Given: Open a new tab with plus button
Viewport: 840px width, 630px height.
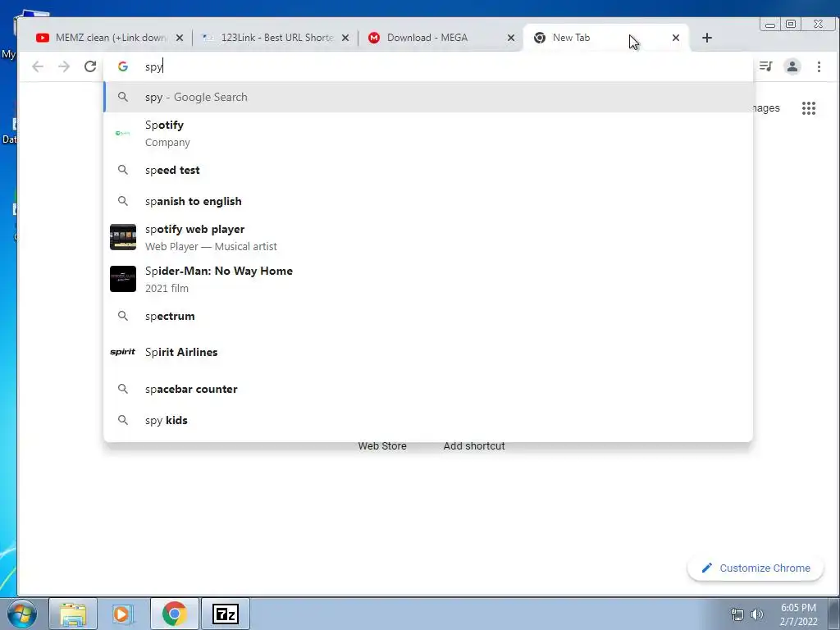Looking at the screenshot, I should pos(706,38).
